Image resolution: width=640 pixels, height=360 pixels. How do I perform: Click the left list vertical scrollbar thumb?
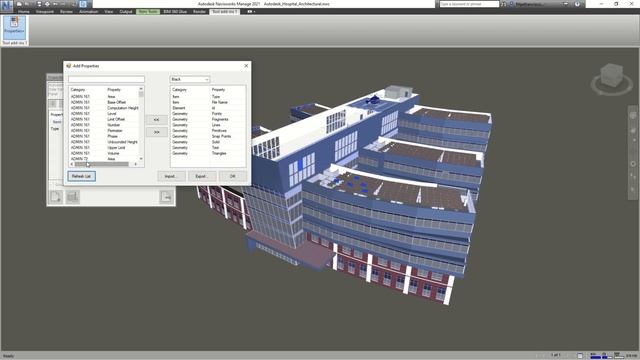141,94
